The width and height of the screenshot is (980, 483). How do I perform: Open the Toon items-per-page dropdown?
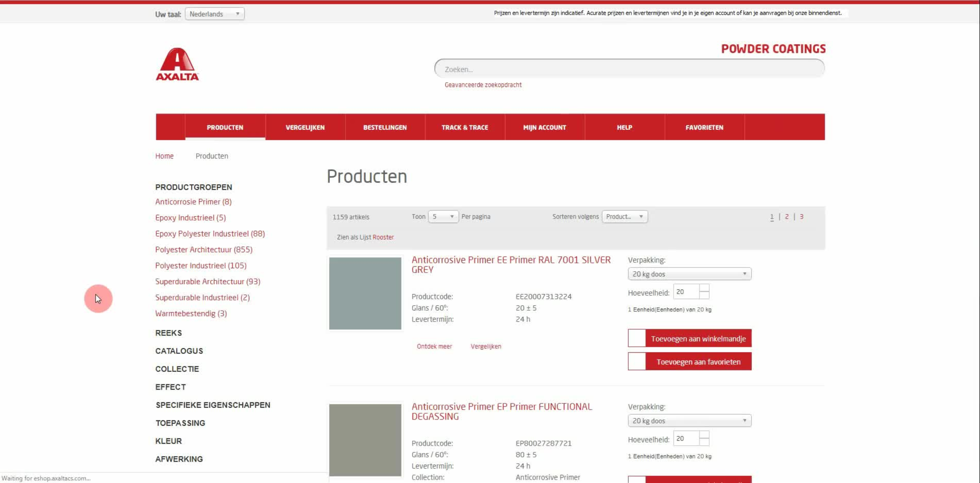(x=443, y=217)
